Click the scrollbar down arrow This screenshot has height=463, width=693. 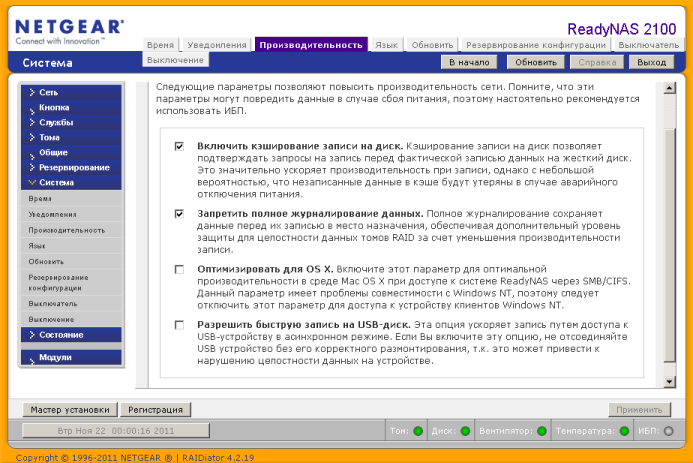(670, 382)
